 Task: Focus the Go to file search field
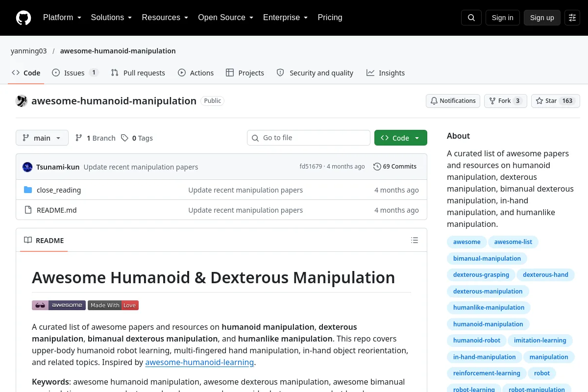tap(309, 138)
